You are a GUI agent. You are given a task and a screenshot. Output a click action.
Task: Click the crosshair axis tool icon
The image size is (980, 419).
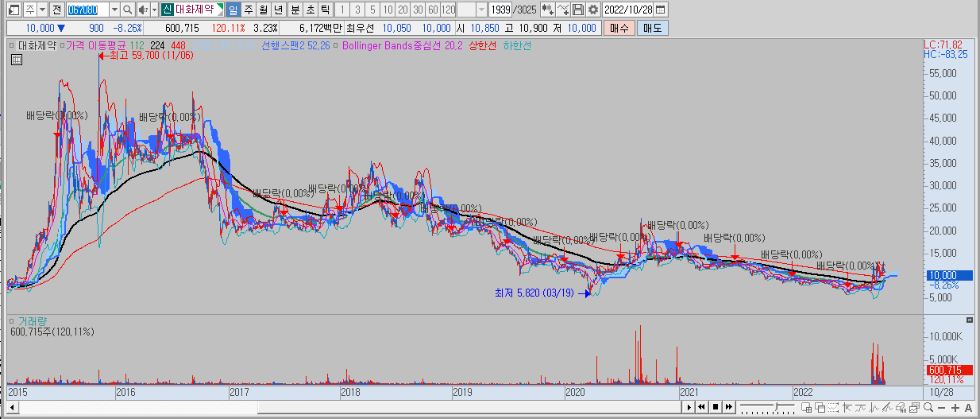[x=848, y=408]
